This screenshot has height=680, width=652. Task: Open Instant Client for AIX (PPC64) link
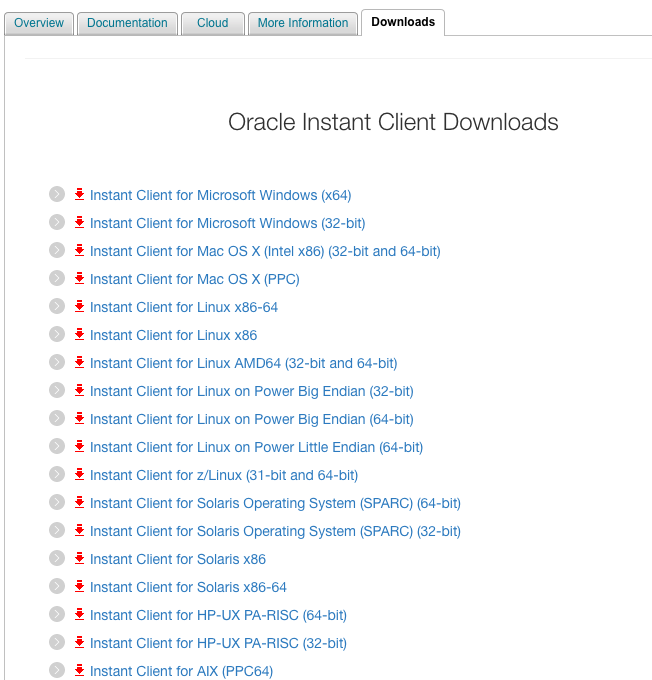(181, 671)
